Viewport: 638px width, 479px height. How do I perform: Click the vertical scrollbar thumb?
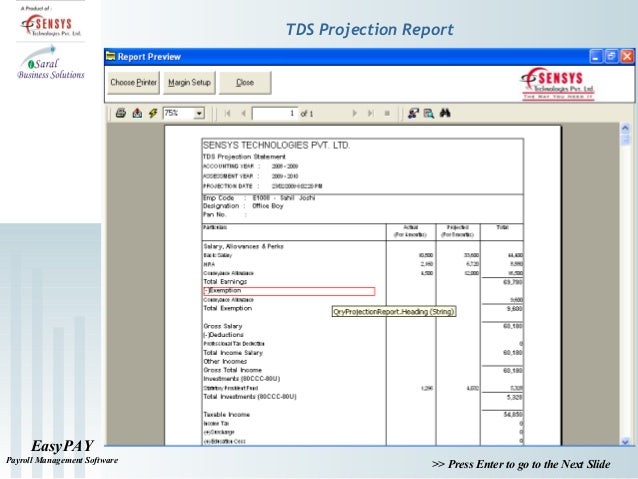tap(625, 140)
